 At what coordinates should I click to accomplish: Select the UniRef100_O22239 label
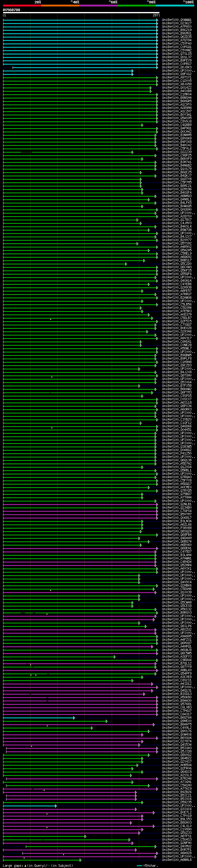point(176,152)
